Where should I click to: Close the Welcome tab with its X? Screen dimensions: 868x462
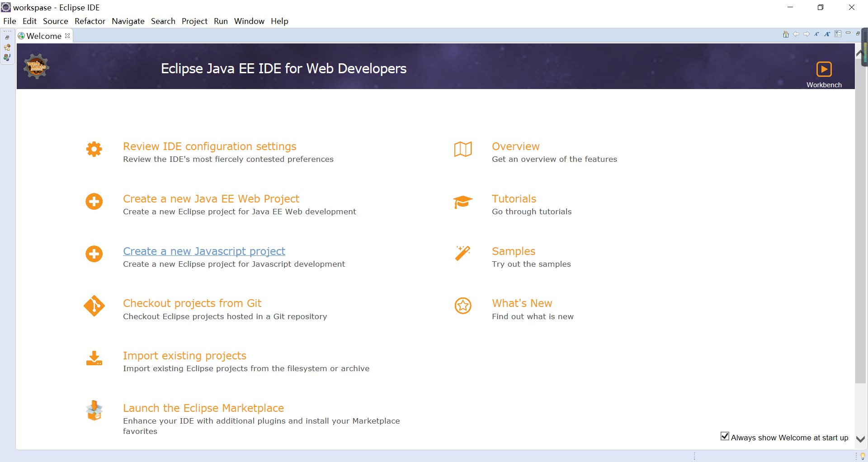click(67, 36)
